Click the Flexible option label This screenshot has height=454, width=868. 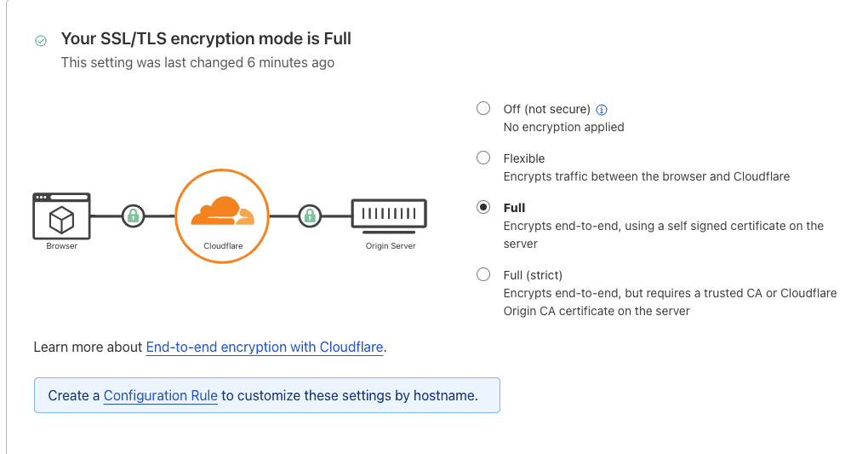524,158
